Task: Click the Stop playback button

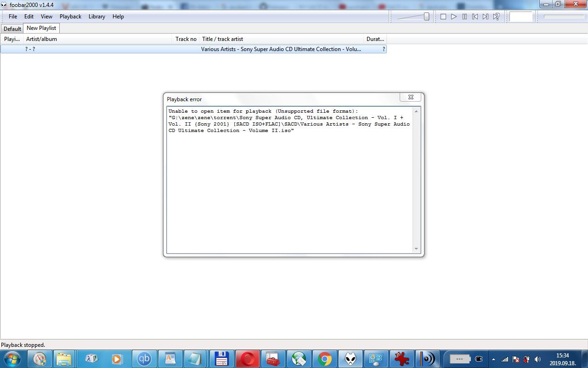Action: coord(443,17)
